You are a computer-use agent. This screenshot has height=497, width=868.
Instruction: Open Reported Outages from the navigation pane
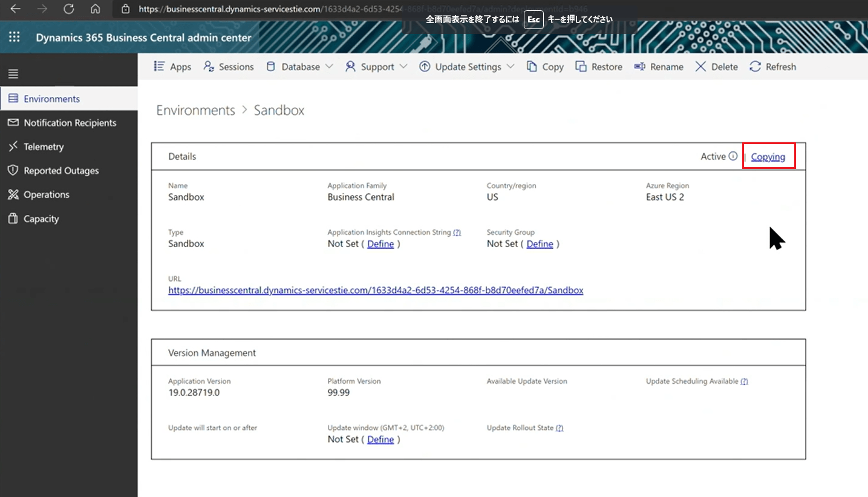coord(60,171)
